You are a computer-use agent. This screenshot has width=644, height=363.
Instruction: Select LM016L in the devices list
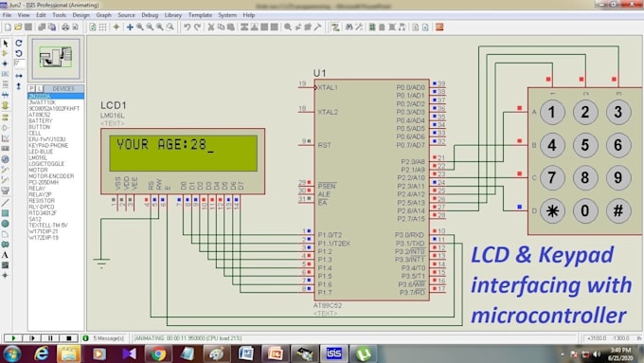(38, 158)
